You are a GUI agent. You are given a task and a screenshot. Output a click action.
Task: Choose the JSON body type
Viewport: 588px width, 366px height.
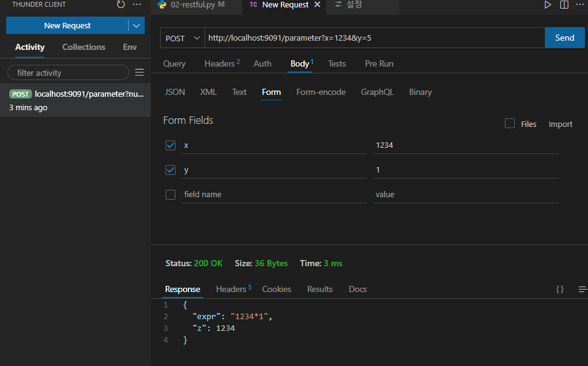(x=175, y=92)
